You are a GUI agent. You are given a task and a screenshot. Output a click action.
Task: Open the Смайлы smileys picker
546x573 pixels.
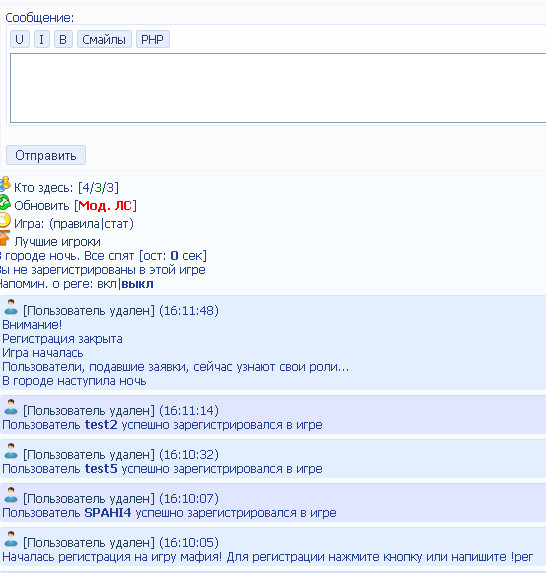tap(104, 39)
